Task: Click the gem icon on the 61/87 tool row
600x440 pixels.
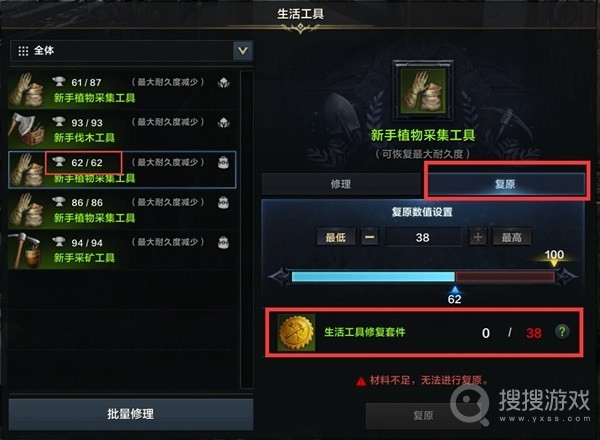Action: tap(223, 82)
